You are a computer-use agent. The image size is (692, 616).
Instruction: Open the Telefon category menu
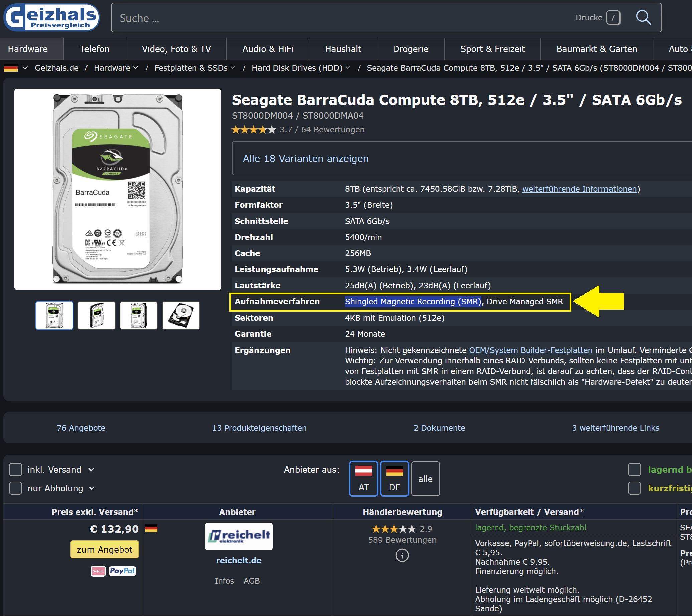tap(95, 49)
